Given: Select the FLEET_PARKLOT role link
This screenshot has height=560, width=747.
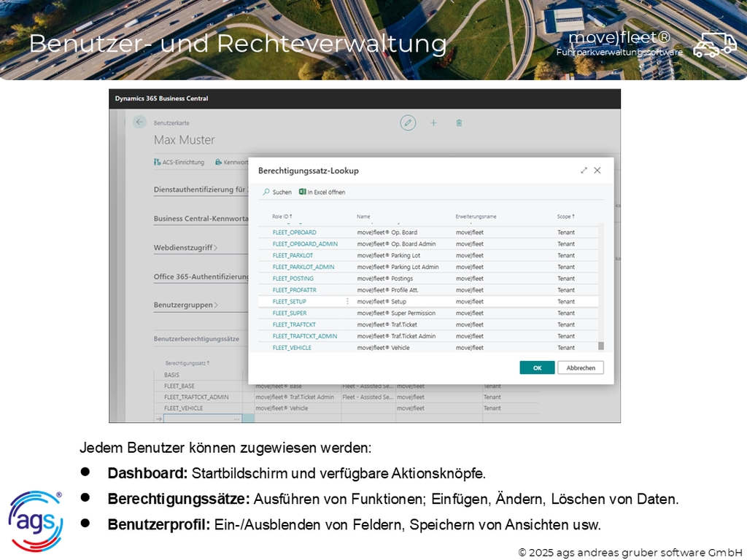Looking at the screenshot, I should [293, 255].
